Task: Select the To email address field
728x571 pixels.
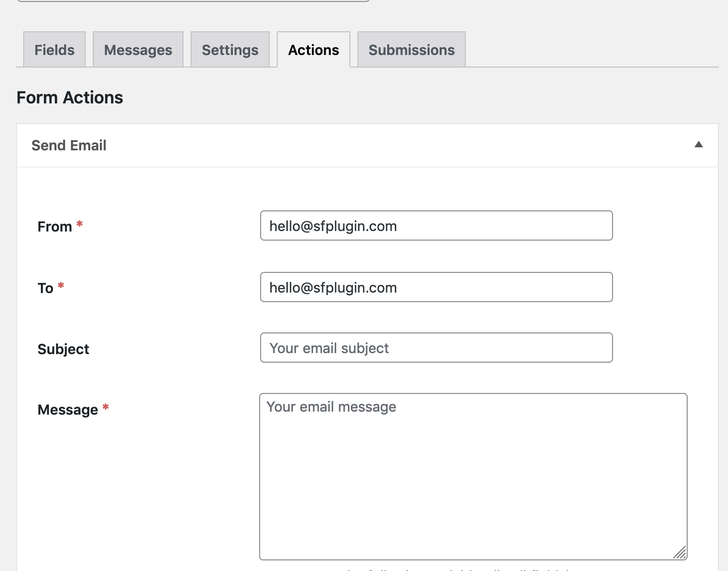Action: point(436,287)
